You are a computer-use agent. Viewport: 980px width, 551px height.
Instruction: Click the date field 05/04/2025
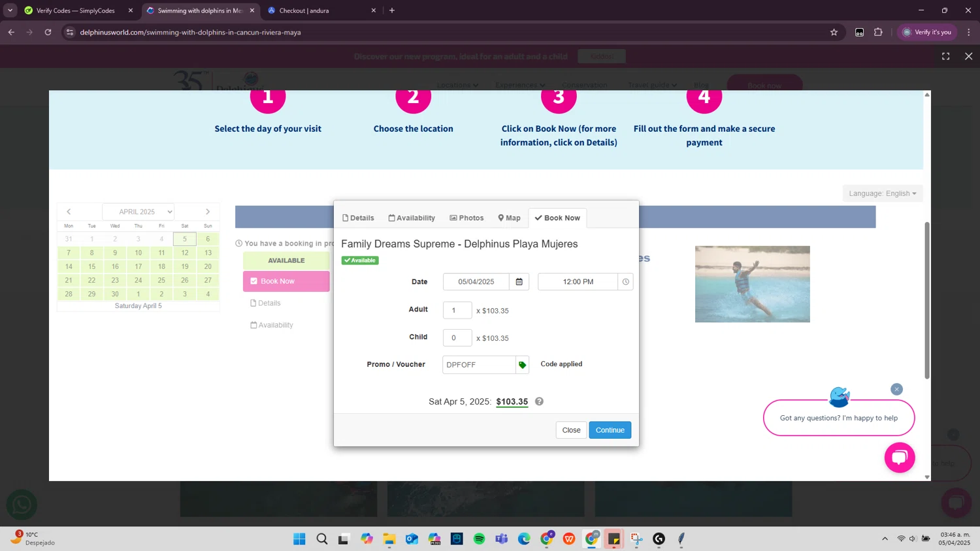pos(476,282)
